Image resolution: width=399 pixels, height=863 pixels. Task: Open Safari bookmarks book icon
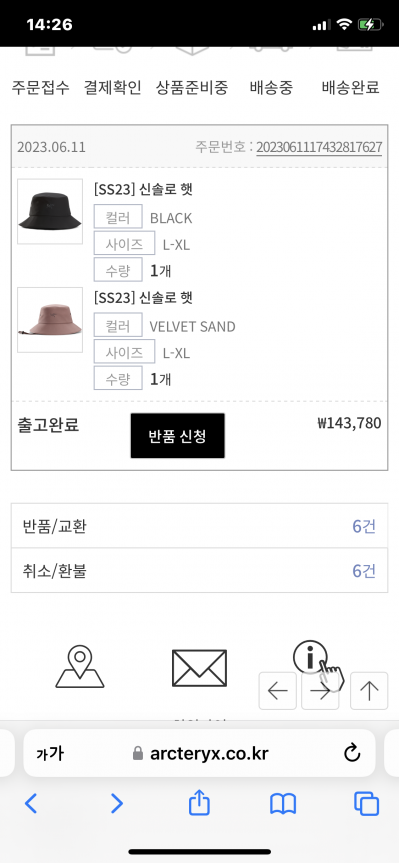pyautogui.click(x=283, y=804)
